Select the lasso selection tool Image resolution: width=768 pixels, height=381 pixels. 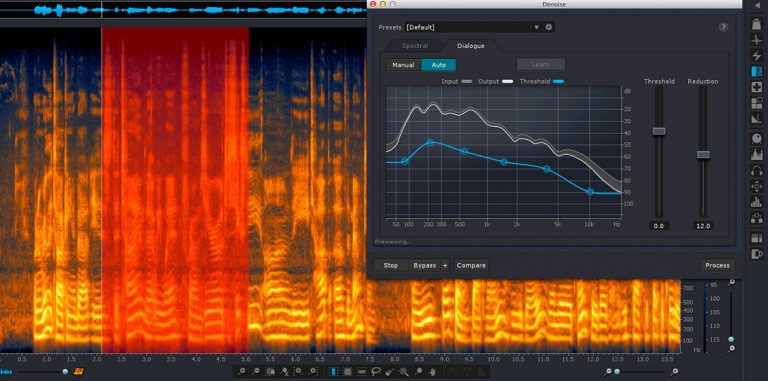tap(376, 372)
